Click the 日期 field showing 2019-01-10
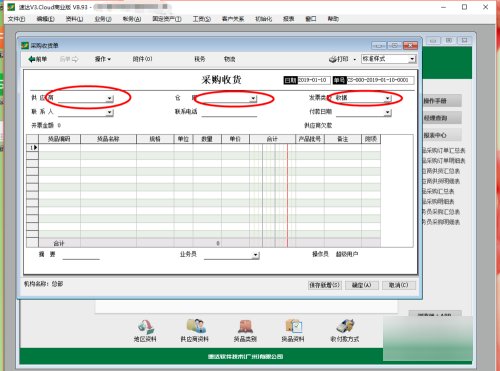Screen dimensions: 500x371 tap(313, 80)
